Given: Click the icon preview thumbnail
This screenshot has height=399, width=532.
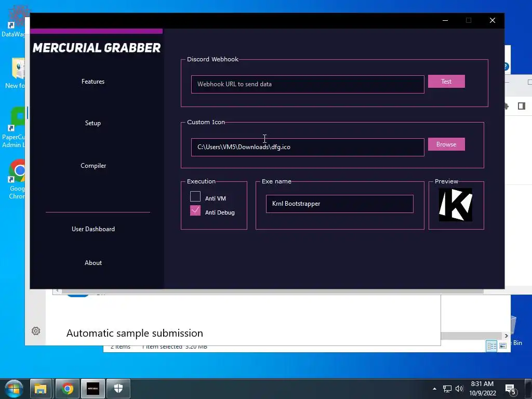Looking at the screenshot, I should (x=455, y=205).
